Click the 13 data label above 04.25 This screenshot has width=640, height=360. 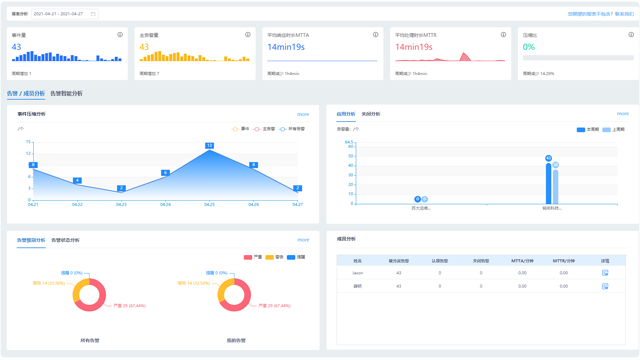(x=209, y=145)
